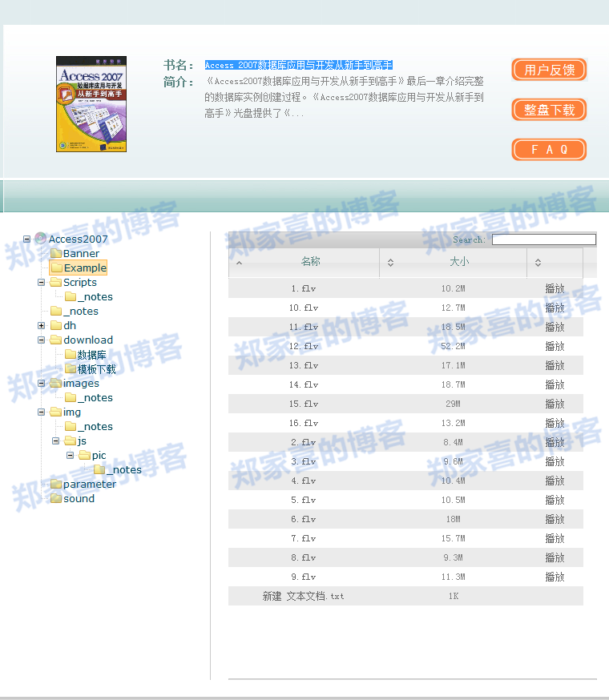Collapse the pic folder node
The width and height of the screenshot is (609, 700).
tap(71, 456)
